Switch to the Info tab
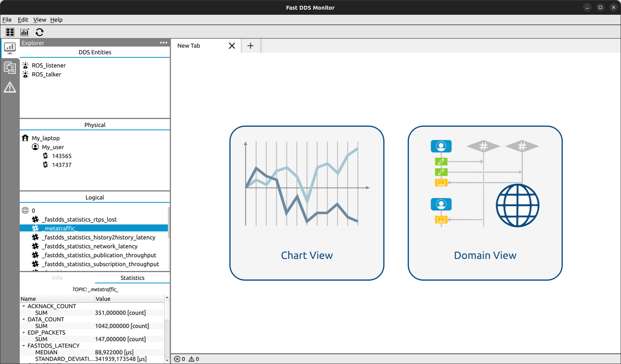The image size is (621, 364). coord(57,278)
